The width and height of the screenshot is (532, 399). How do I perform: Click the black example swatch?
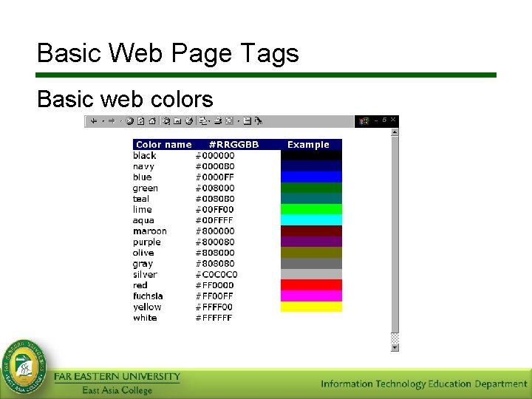pos(311,155)
